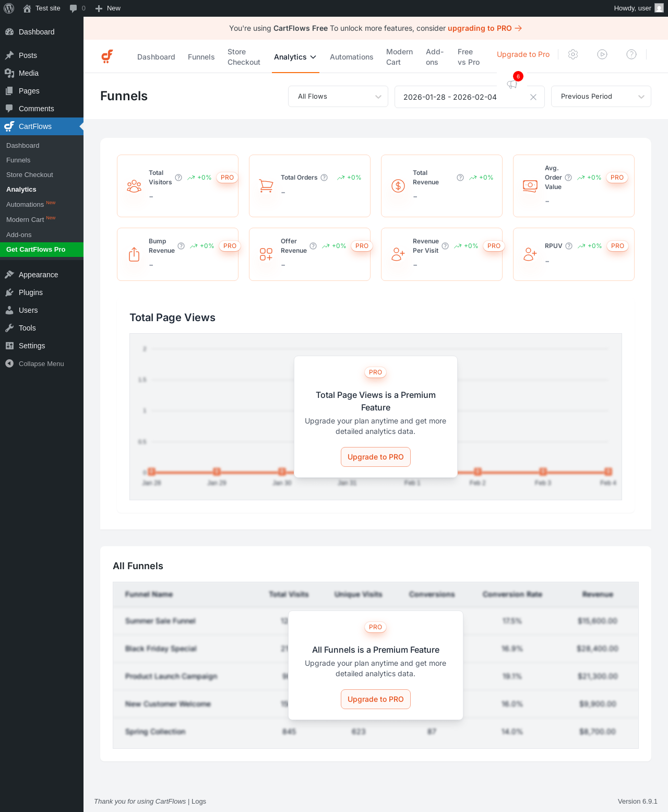Clear the selected date range

click(x=533, y=97)
